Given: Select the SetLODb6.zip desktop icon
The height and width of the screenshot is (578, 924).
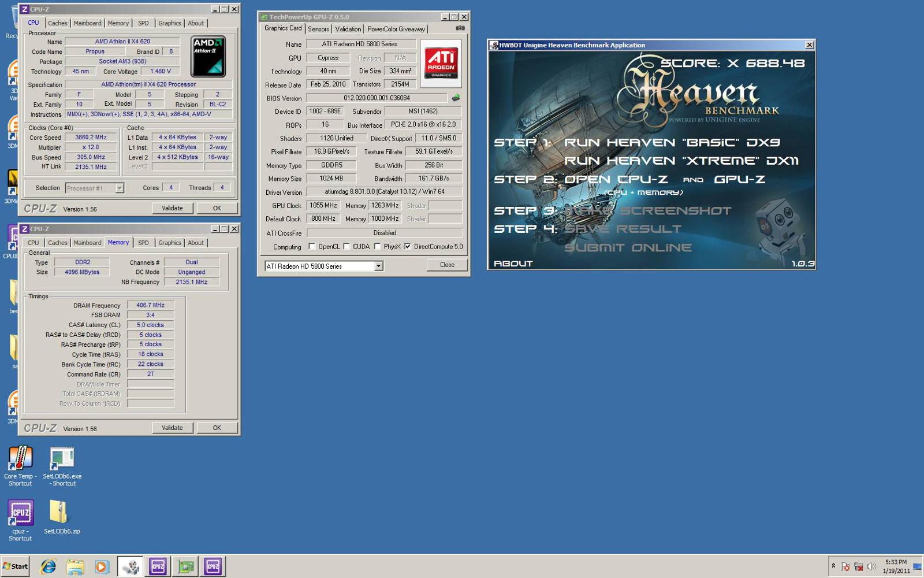Looking at the screenshot, I should click(62, 517).
